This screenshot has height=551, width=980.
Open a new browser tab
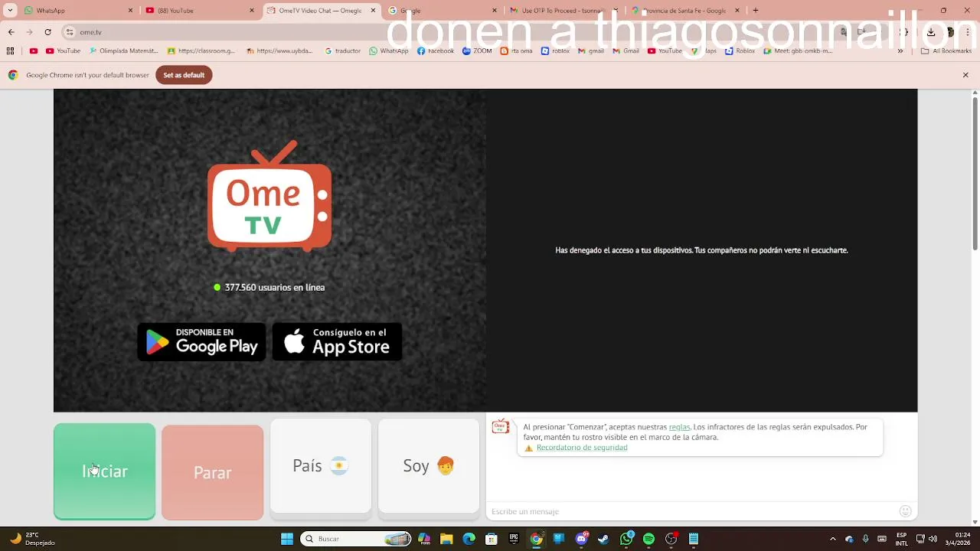(x=756, y=11)
